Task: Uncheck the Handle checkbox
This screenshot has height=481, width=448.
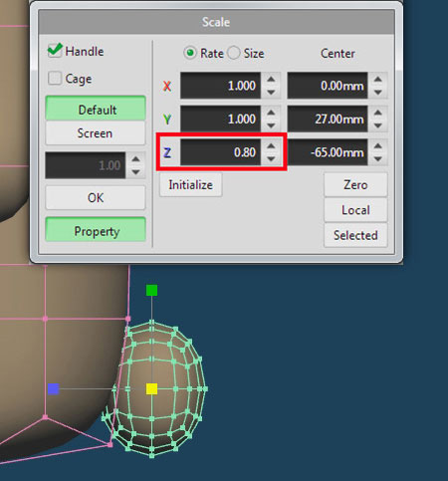Action: [55, 51]
